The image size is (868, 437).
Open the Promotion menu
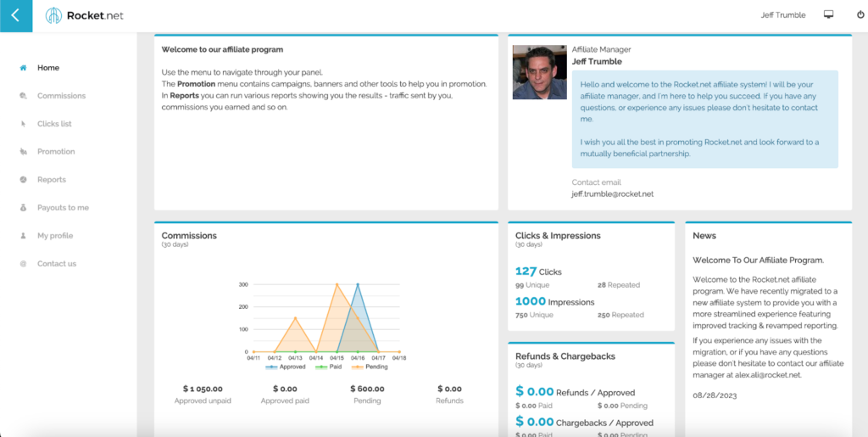coord(56,152)
